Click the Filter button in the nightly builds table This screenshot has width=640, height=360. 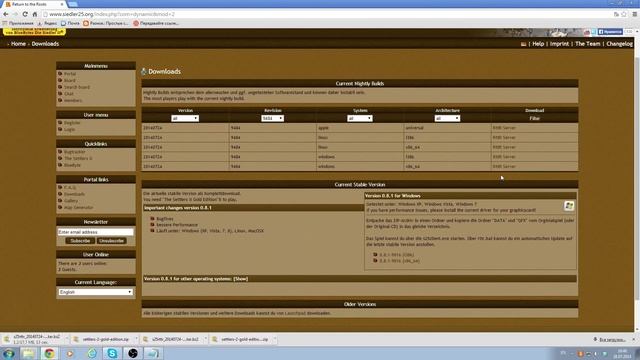(534, 118)
